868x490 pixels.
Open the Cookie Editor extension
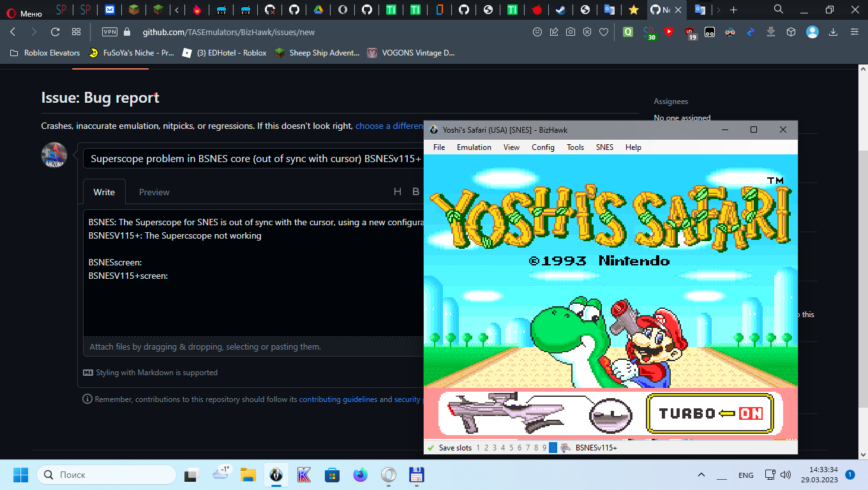(709, 31)
